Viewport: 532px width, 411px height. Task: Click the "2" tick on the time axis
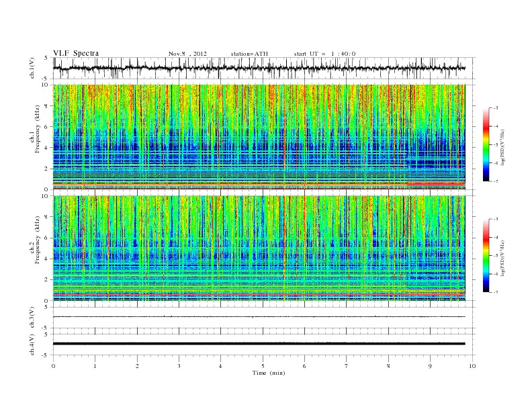click(137, 366)
